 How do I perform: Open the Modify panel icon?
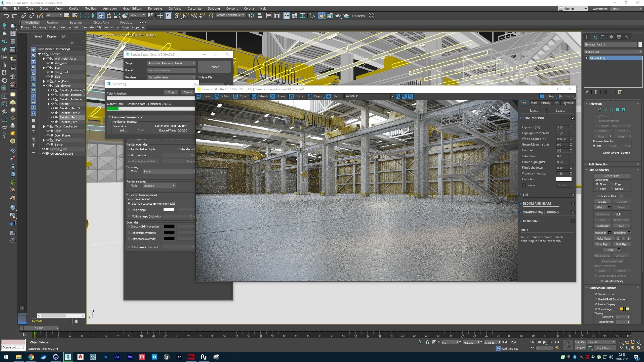pyautogui.click(x=595, y=37)
